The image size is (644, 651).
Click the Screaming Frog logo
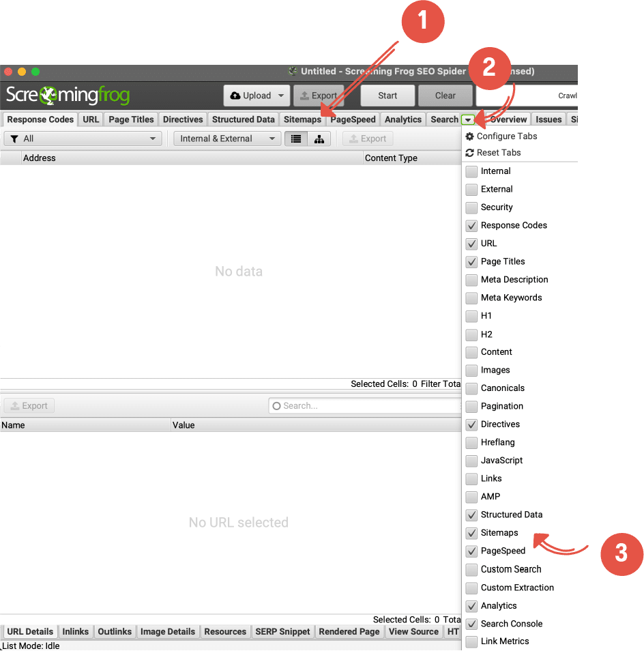tap(68, 95)
